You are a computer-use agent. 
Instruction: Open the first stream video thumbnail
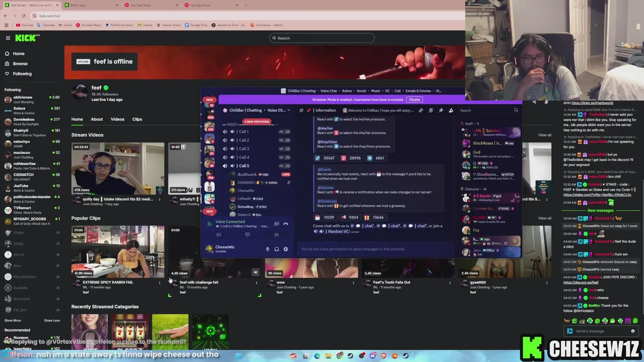tap(117, 168)
